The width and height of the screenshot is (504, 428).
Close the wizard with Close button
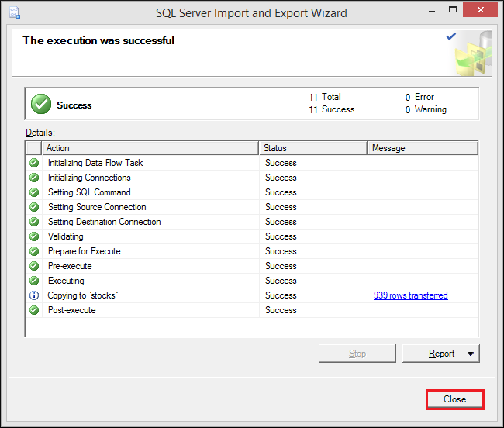(455, 399)
